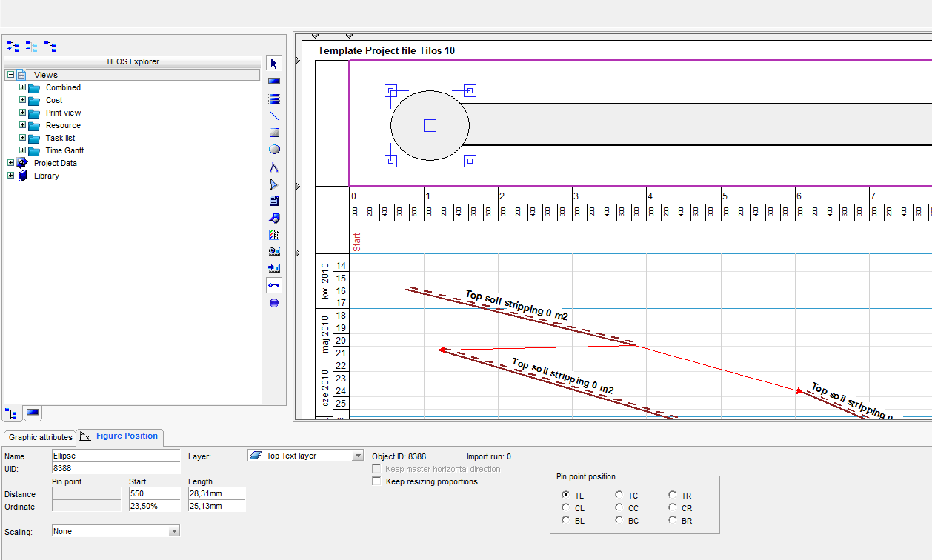Open the Layer dropdown list
The width and height of the screenshot is (932, 560).
point(358,456)
